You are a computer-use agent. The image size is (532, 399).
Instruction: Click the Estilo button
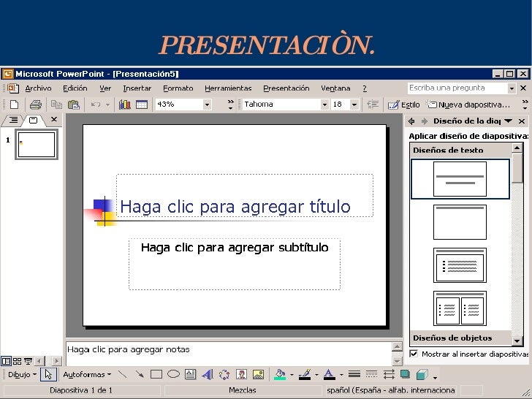(403, 104)
